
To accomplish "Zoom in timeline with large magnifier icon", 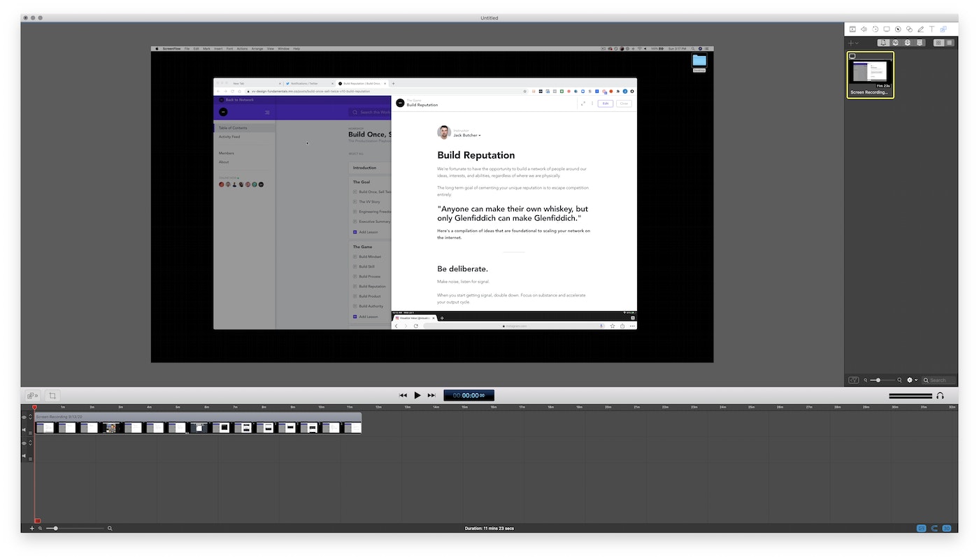I will coord(110,529).
